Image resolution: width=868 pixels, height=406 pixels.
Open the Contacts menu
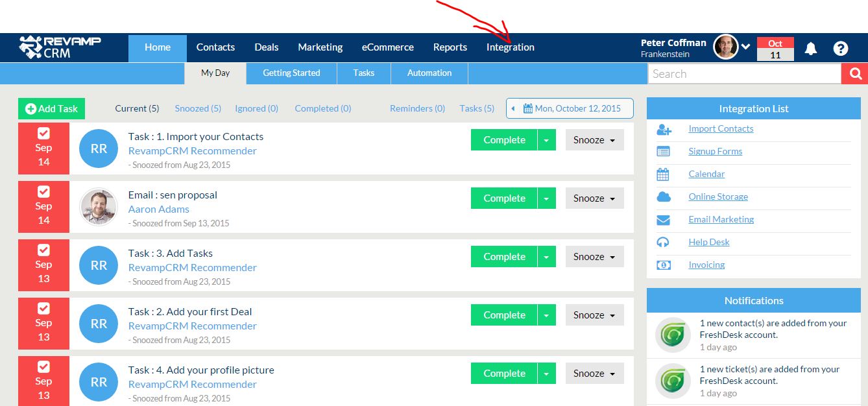coord(215,47)
